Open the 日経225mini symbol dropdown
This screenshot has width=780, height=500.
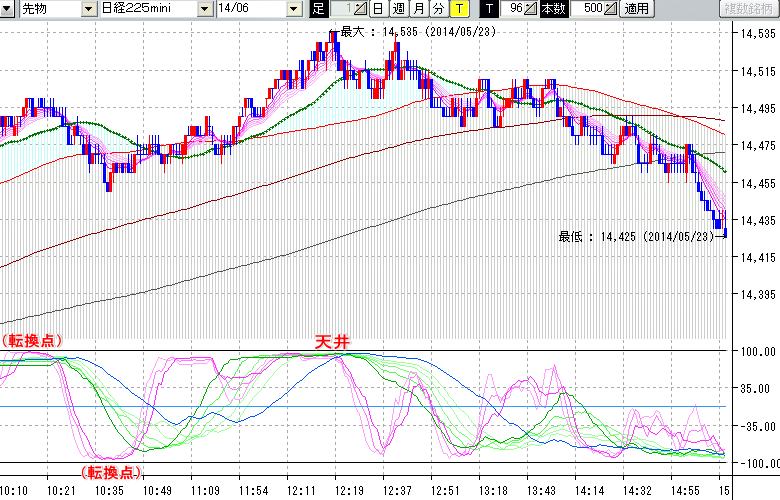pos(205,9)
